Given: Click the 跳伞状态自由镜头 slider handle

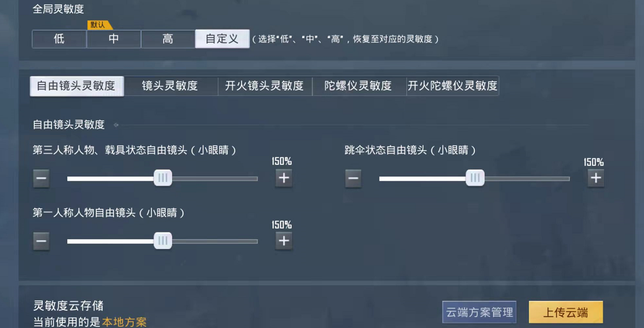Looking at the screenshot, I should (x=475, y=178).
